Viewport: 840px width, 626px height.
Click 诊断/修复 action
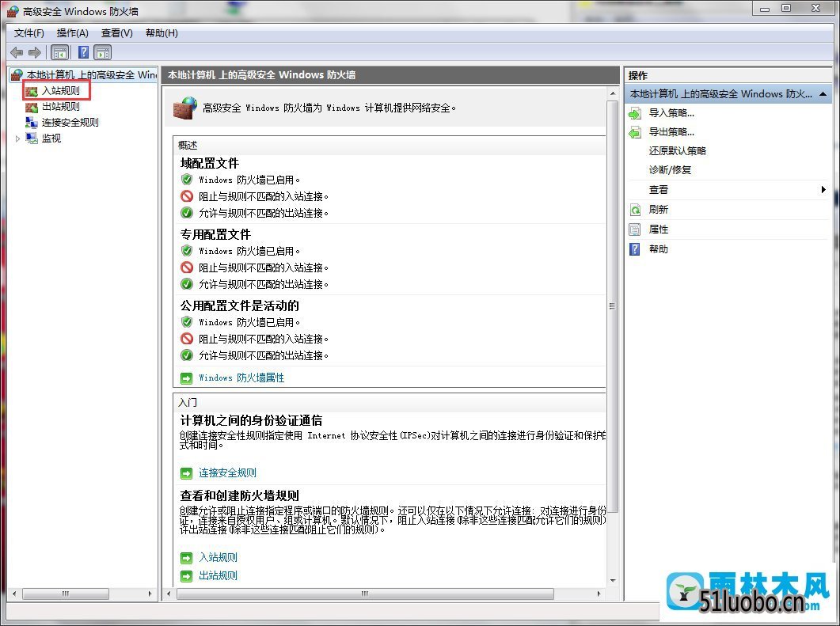(x=670, y=169)
